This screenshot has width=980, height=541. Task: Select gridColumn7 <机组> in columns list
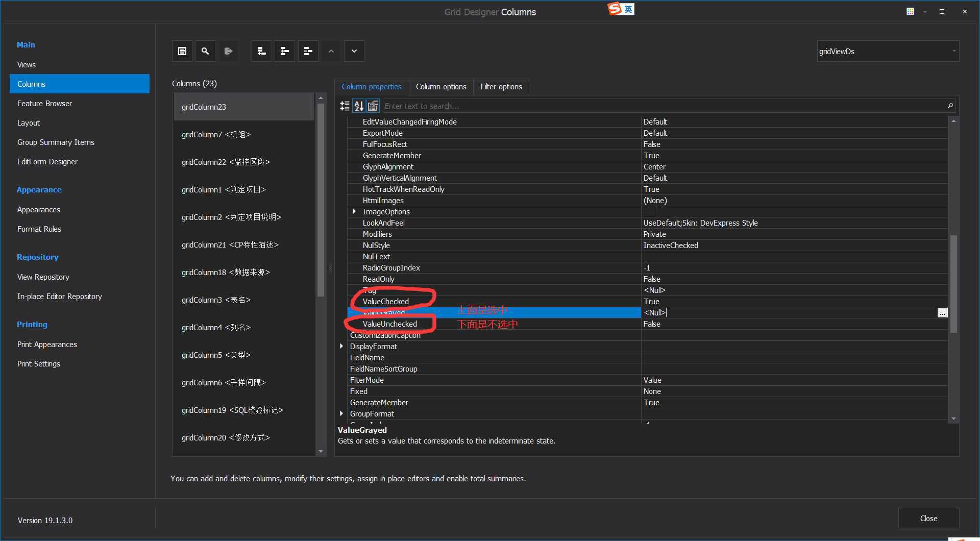(x=244, y=134)
